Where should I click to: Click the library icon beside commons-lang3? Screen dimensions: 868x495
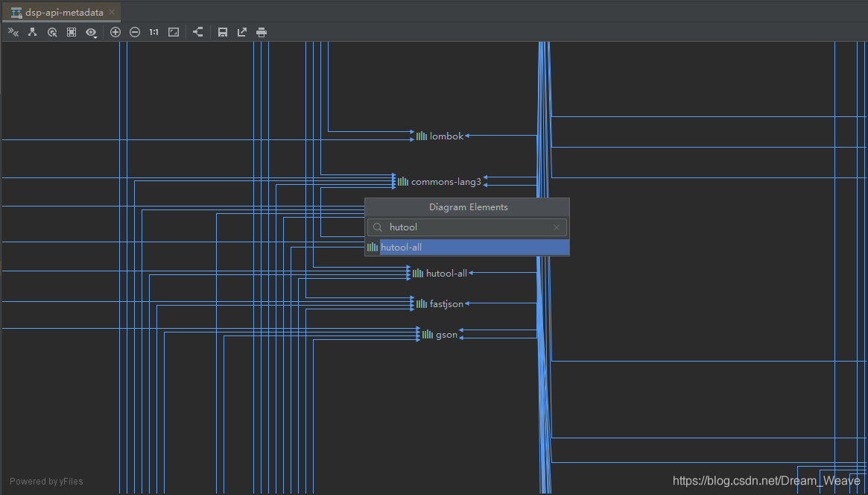click(403, 182)
